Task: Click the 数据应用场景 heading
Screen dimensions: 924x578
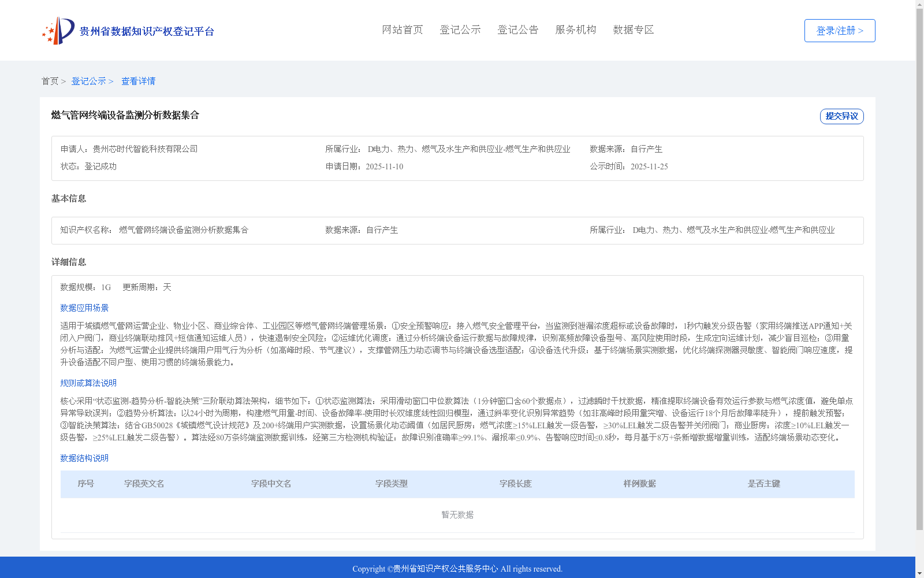Action: coord(84,308)
